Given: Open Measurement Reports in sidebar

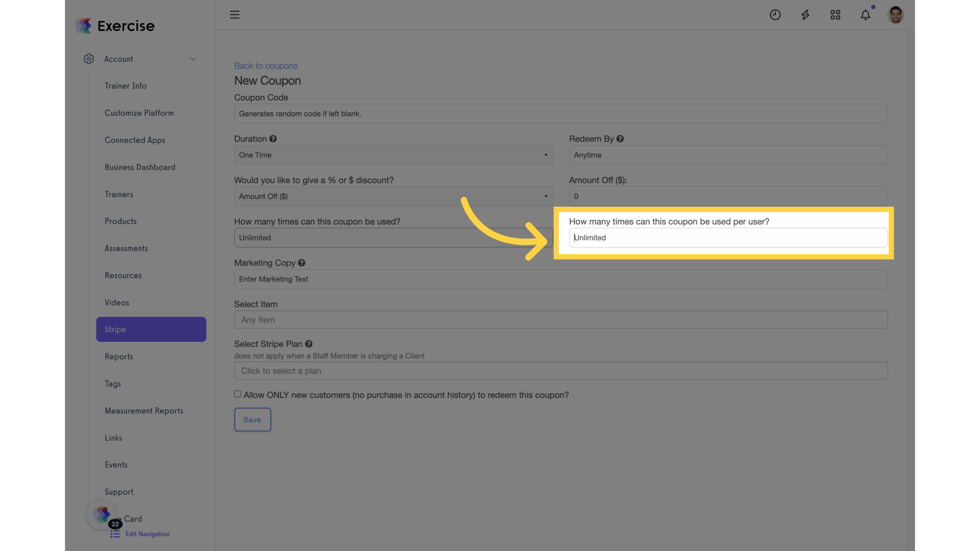Looking at the screenshot, I should (144, 411).
